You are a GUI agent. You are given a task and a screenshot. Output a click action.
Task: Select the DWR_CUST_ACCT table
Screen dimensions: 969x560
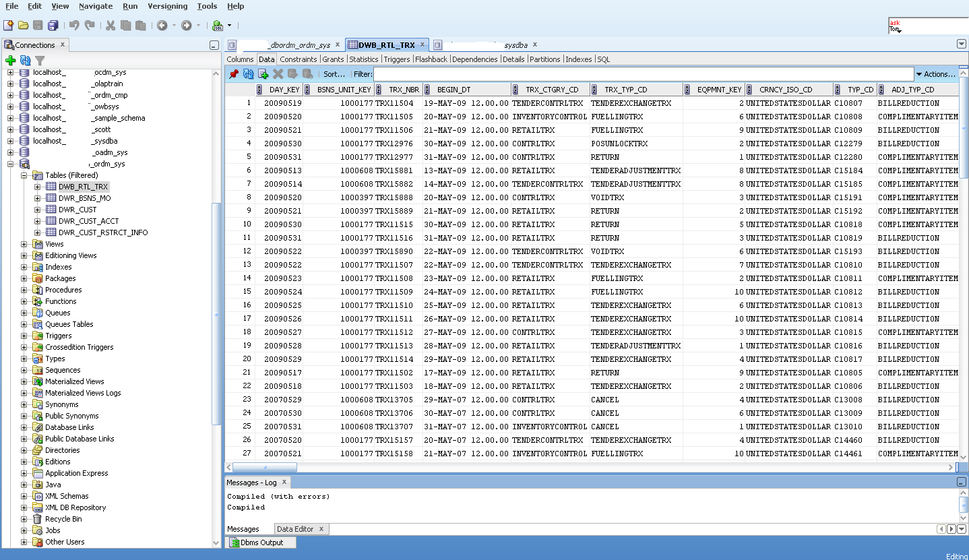88,221
